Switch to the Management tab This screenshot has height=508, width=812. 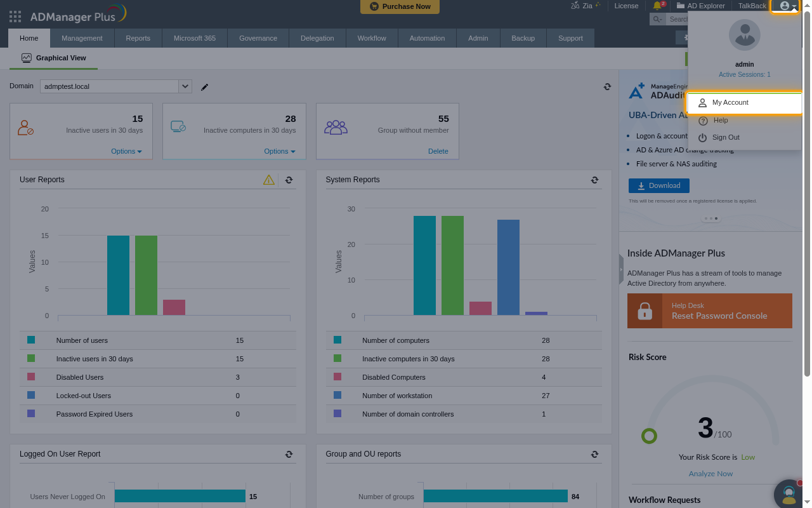(x=82, y=38)
